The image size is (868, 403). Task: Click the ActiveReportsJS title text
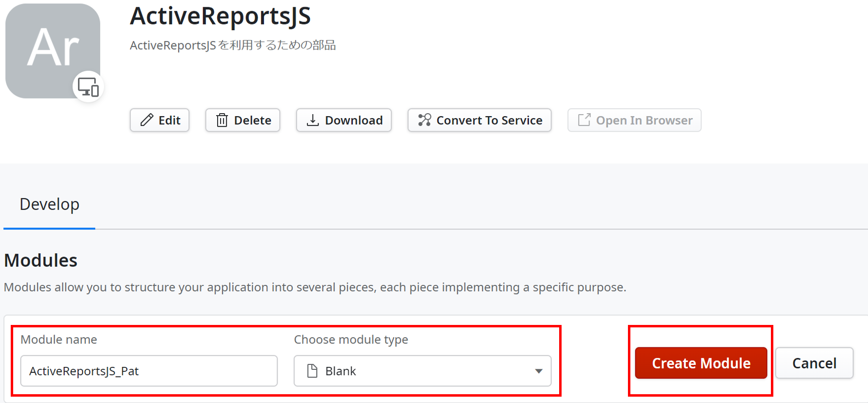(x=220, y=16)
